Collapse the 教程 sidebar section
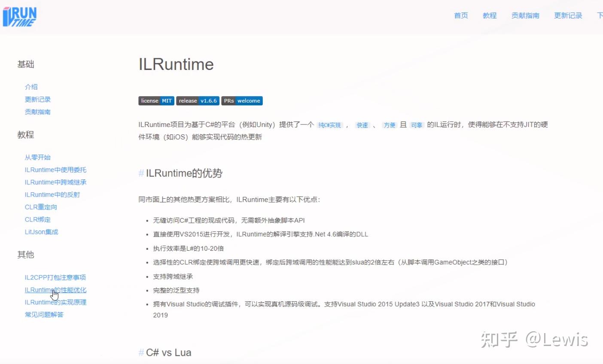The height and width of the screenshot is (364, 603). click(x=25, y=134)
